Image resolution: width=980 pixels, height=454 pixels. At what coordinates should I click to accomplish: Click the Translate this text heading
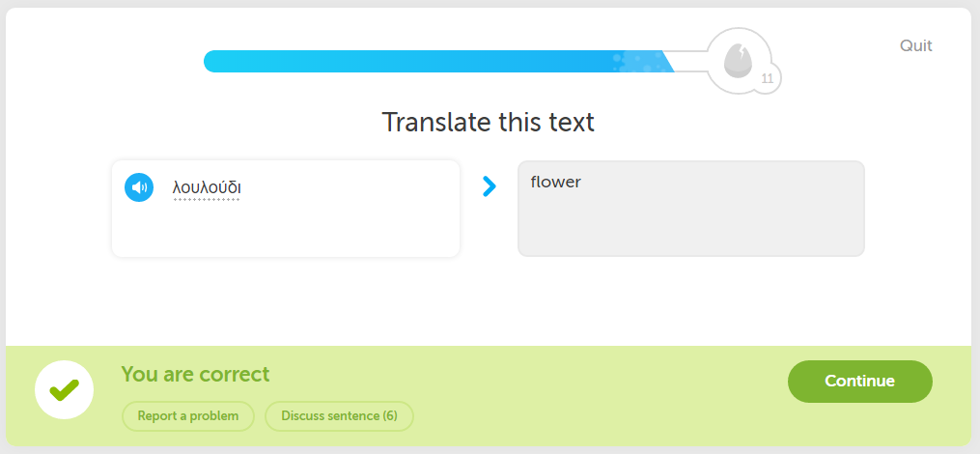489,122
